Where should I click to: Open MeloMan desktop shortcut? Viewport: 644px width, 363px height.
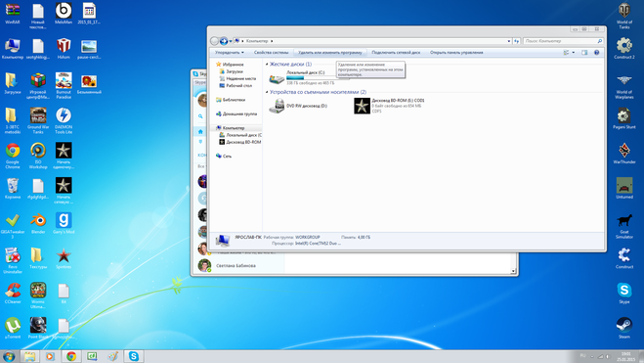click(x=64, y=14)
